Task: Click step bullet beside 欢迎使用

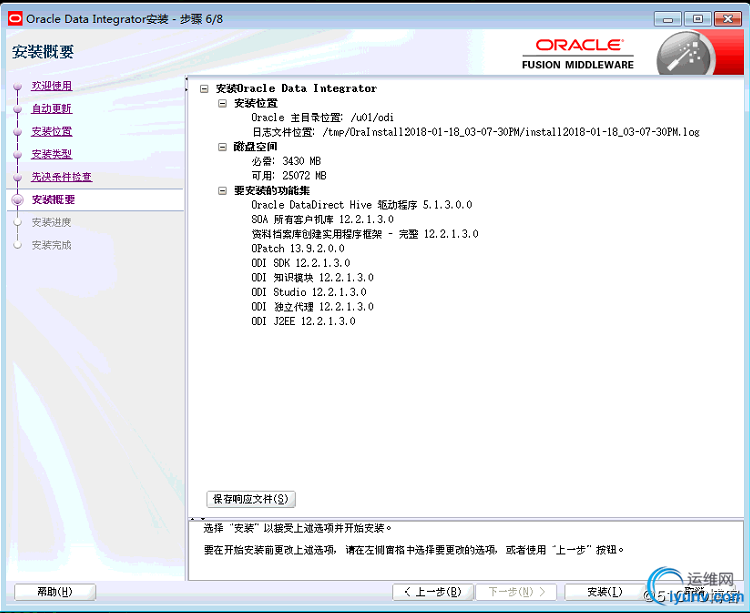Action: (x=18, y=87)
